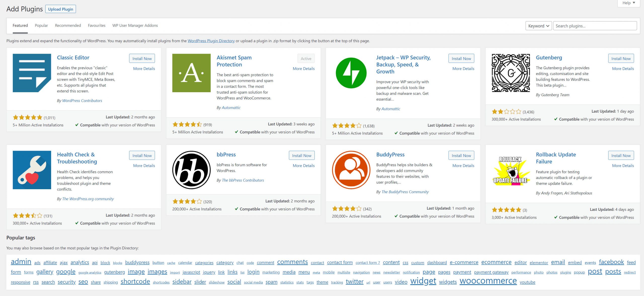Click the Gutenberg ornate G logo
This screenshot has width=644, height=296.
tap(511, 73)
